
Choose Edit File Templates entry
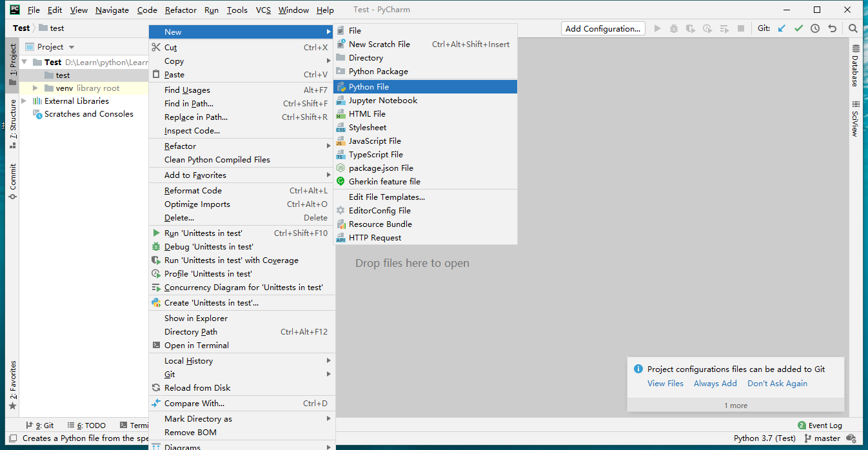[425, 197]
